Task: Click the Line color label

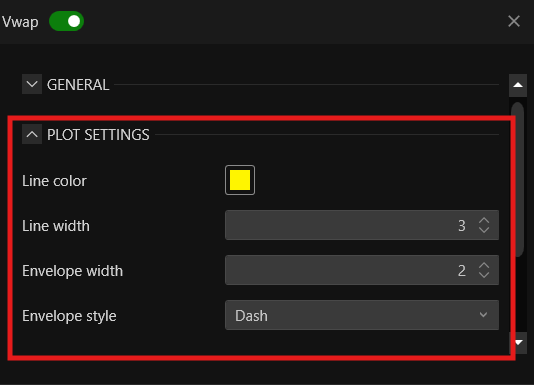Action: (54, 181)
